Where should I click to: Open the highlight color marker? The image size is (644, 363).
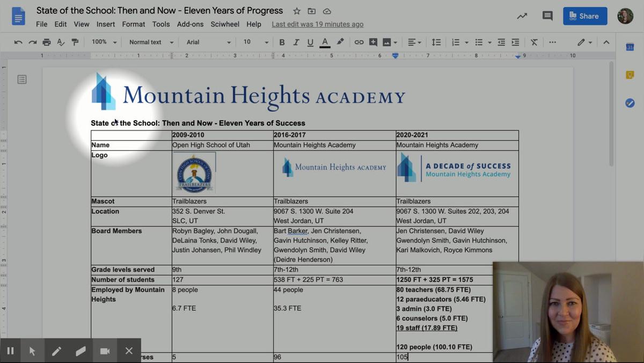[340, 42]
